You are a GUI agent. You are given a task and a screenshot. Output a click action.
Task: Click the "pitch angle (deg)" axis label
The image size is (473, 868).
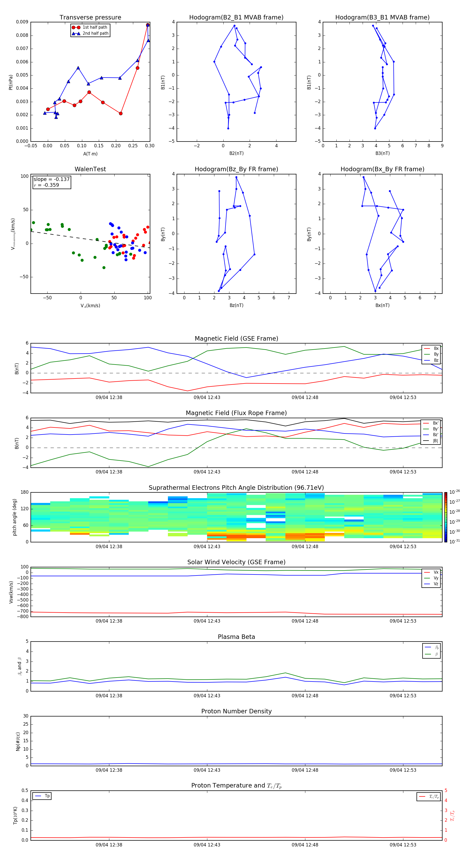pyautogui.click(x=14, y=517)
